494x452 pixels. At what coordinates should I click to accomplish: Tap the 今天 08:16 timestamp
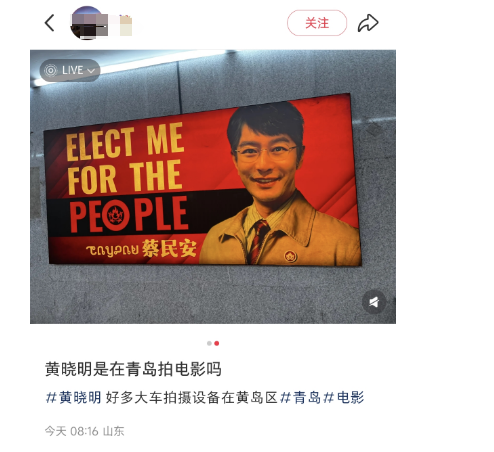tap(72, 431)
